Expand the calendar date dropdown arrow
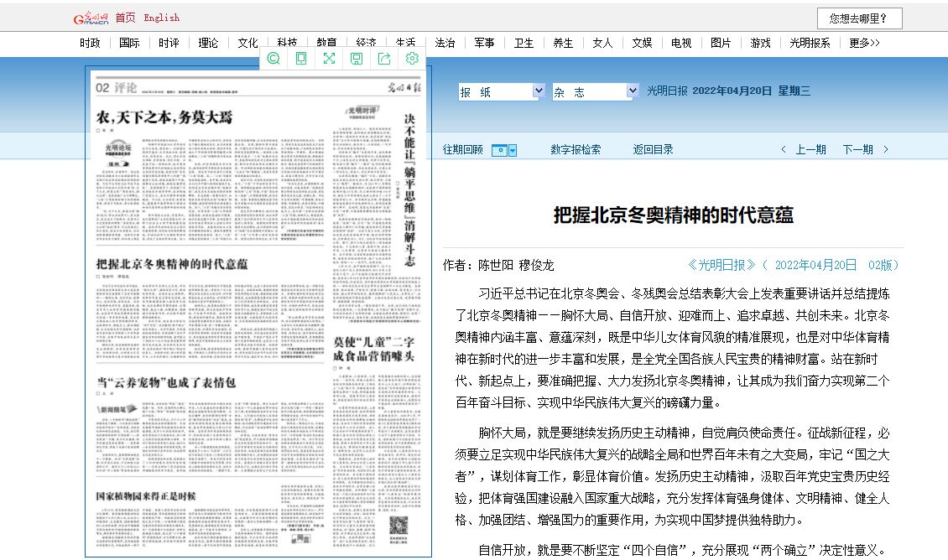The height and width of the screenshot is (560, 948). (x=512, y=149)
